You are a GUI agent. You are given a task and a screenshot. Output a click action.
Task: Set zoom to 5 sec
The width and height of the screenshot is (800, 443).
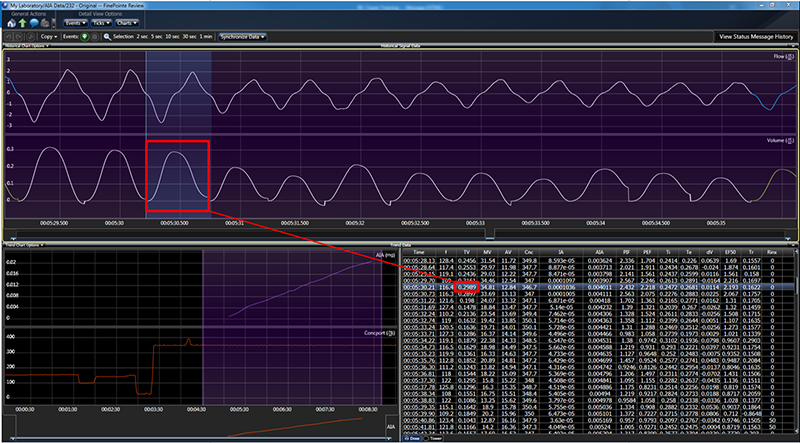coord(157,37)
